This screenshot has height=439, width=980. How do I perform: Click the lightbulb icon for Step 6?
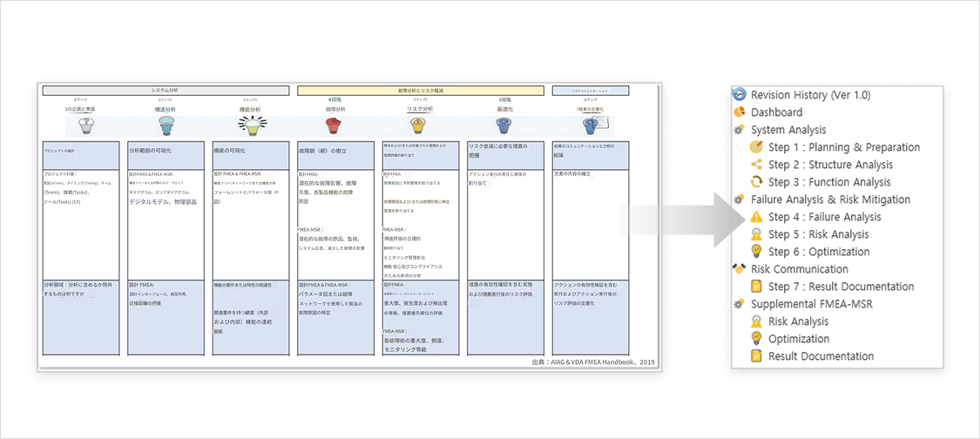pyautogui.click(x=756, y=252)
